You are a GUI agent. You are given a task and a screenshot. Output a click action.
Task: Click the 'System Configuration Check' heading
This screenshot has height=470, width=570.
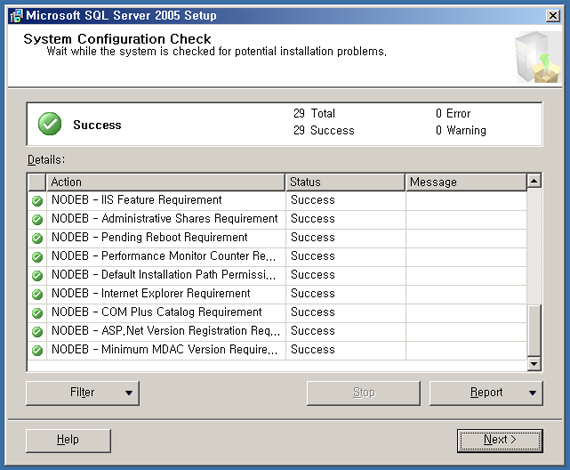tap(117, 39)
